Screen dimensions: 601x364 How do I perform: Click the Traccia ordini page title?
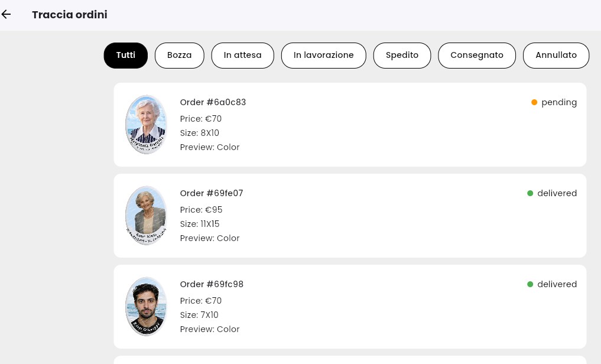coord(70,15)
